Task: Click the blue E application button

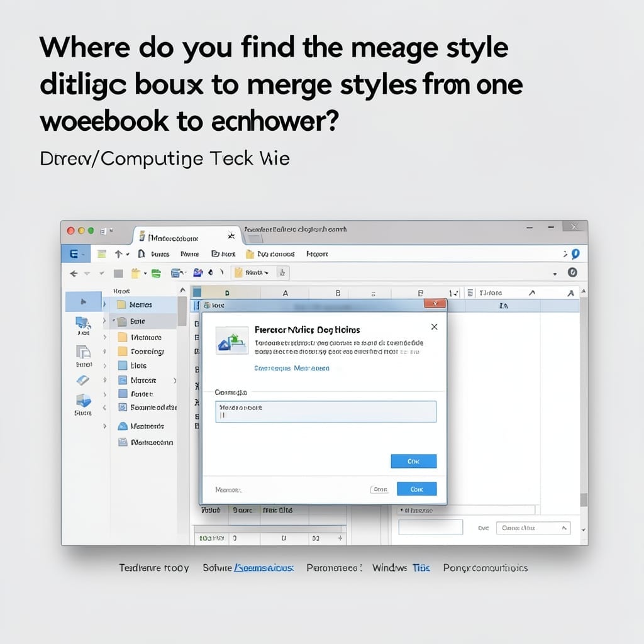Action: (x=75, y=254)
